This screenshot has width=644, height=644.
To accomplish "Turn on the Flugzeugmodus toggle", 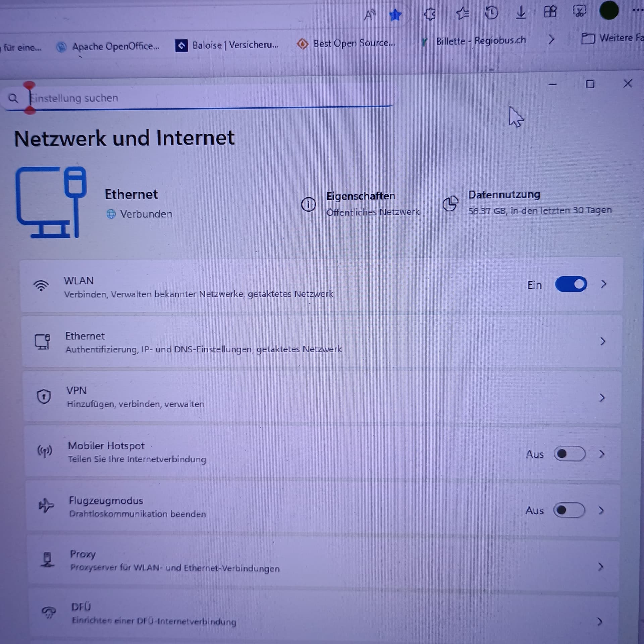I will click(x=569, y=510).
